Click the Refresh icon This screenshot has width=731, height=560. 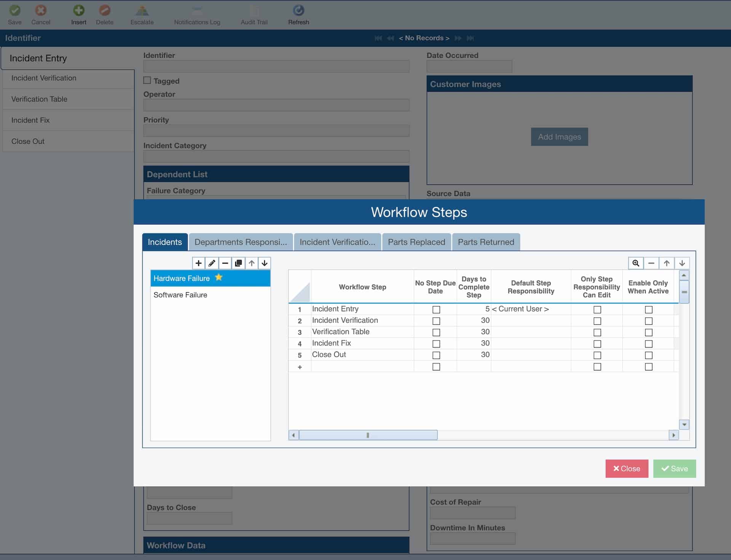(298, 10)
